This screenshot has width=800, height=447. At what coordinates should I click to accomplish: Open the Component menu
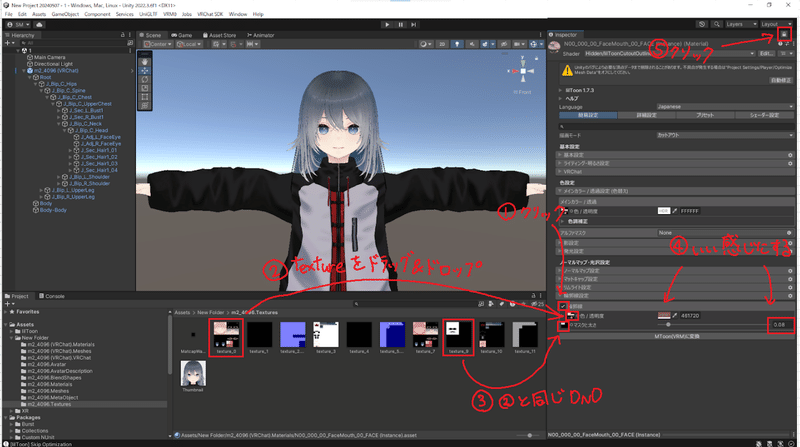[x=97, y=14]
